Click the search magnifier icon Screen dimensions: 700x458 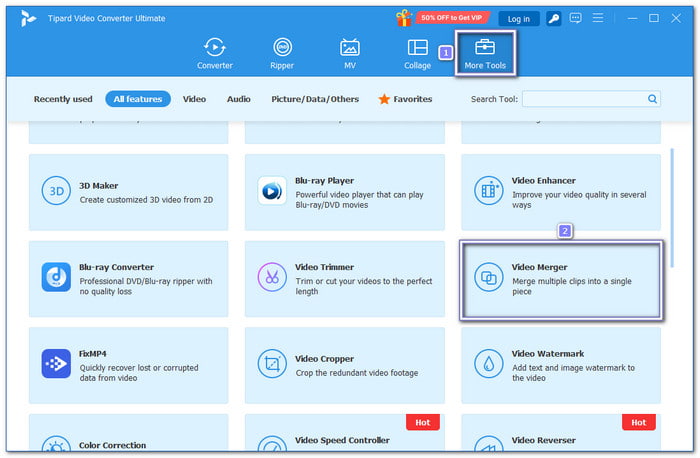click(652, 99)
